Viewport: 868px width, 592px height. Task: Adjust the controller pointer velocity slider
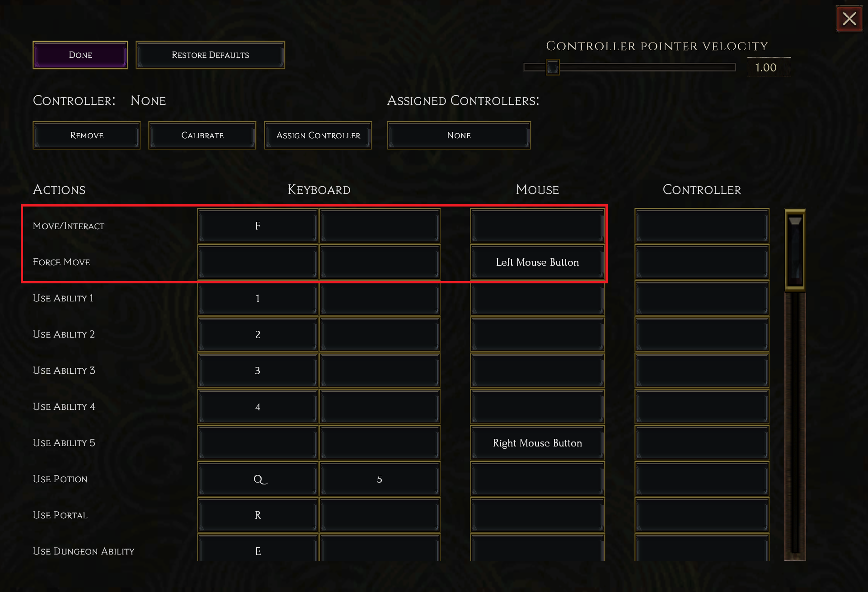point(552,67)
